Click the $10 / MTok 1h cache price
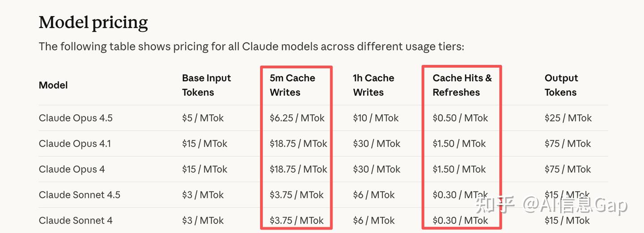This screenshot has width=644, height=233. (x=375, y=118)
